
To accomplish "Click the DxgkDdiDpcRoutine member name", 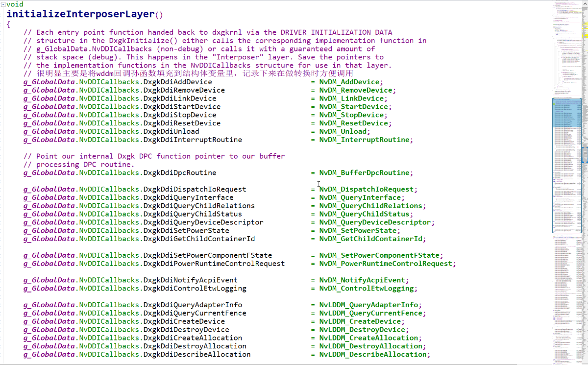I will pyautogui.click(x=179, y=173).
